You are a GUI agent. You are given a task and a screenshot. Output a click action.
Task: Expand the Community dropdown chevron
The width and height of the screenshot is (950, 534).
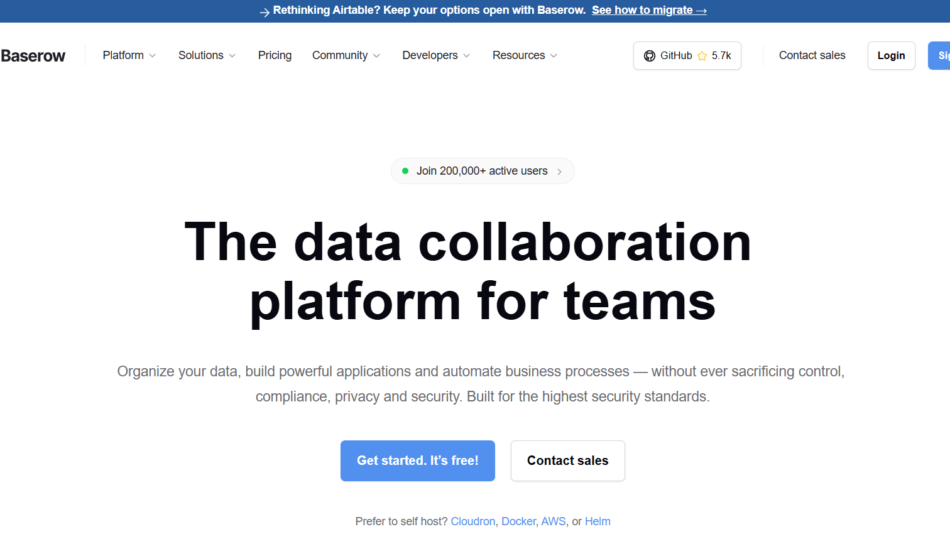coord(377,56)
